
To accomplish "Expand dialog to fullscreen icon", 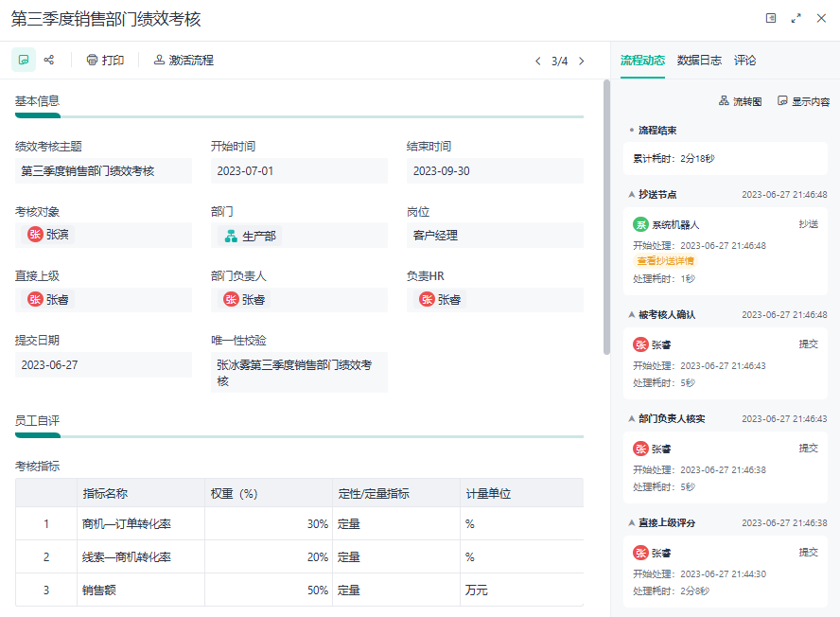I will [x=796, y=18].
